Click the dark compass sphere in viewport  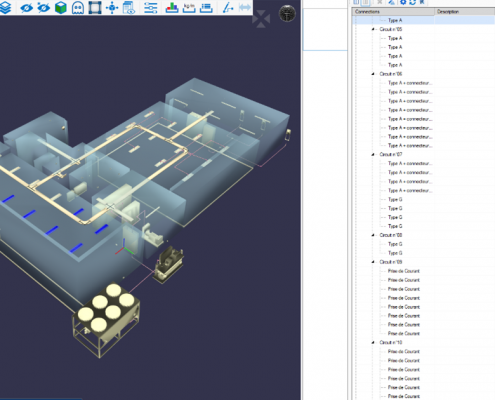tap(287, 14)
